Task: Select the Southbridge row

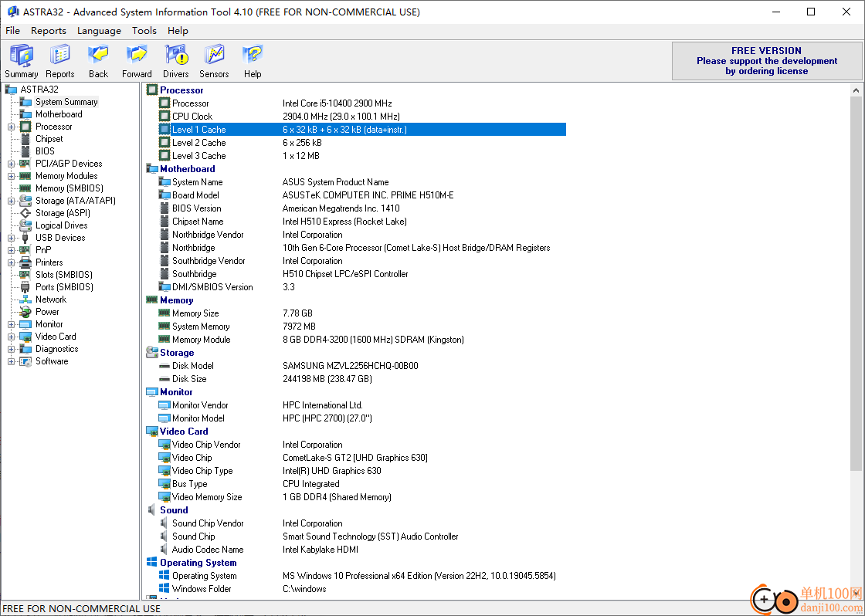Action: coord(362,274)
